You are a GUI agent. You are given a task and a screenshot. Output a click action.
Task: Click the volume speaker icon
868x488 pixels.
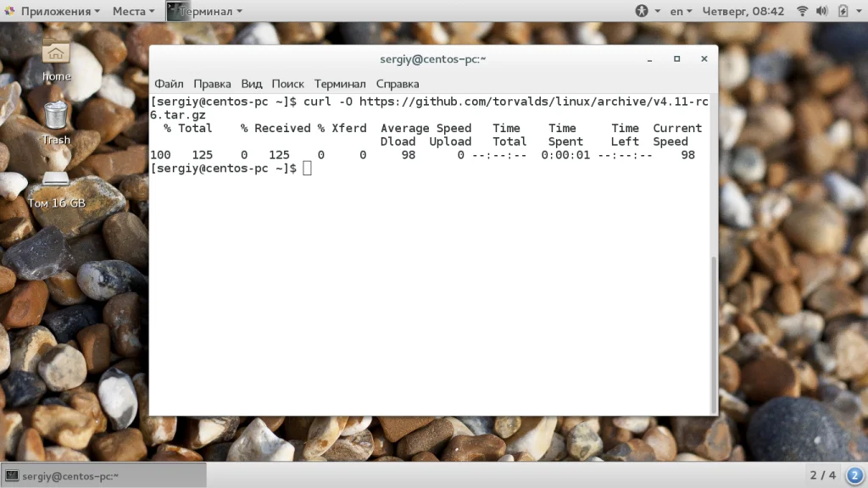(x=822, y=11)
